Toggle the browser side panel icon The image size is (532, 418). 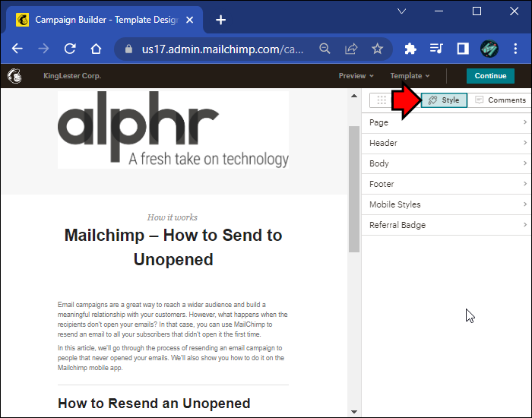[x=463, y=49]
